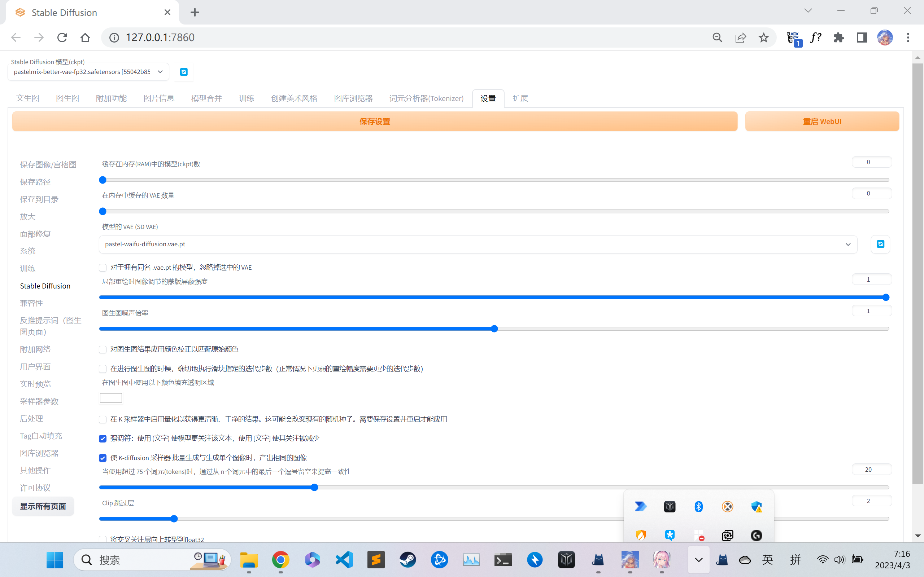Collapse the hidden system tray icons chevron
Viewport: 924px width, 577px height.
(x=698, y=560)
